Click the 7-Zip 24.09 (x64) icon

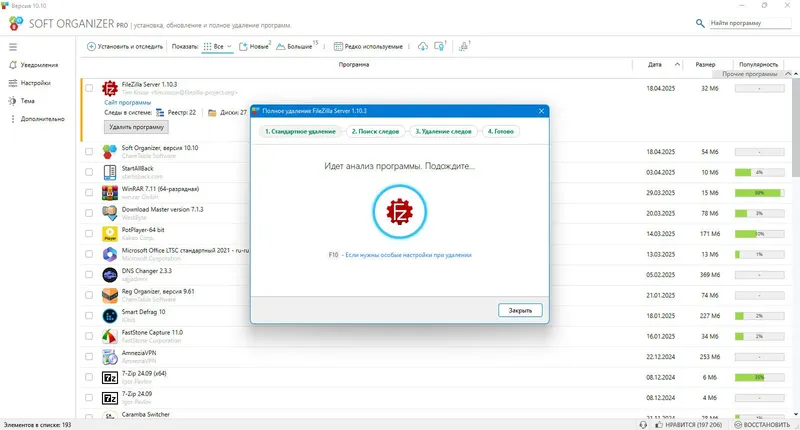pyautogui.click(x=110, y=377)
